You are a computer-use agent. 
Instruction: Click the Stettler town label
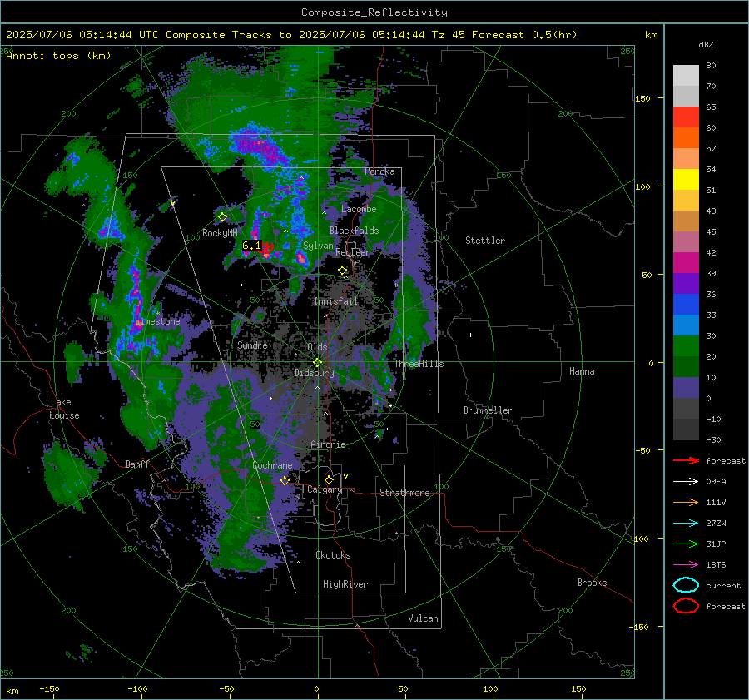click(485, 241)
